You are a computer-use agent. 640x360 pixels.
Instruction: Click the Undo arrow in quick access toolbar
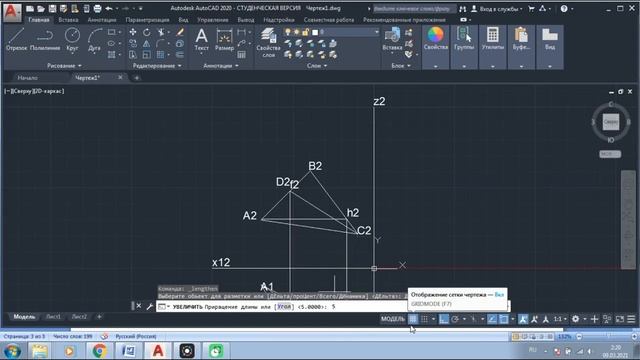[x=109, y=9]
